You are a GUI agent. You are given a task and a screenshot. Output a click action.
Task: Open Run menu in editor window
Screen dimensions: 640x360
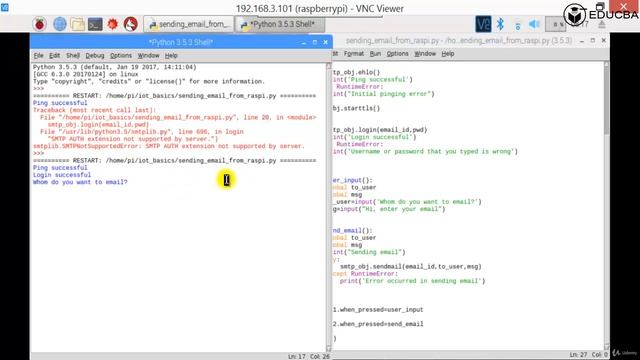pyautogui.click(x=375, y=54)
